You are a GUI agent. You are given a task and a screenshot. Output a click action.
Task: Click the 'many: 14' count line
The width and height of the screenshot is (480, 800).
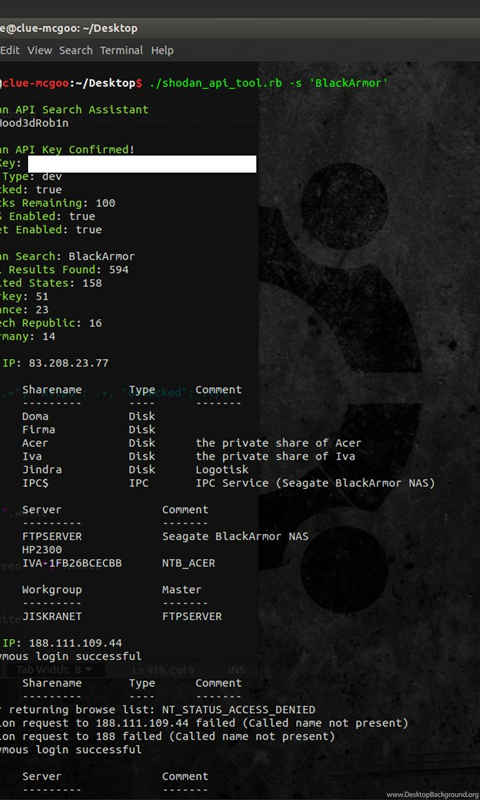[x=28, y=336]
